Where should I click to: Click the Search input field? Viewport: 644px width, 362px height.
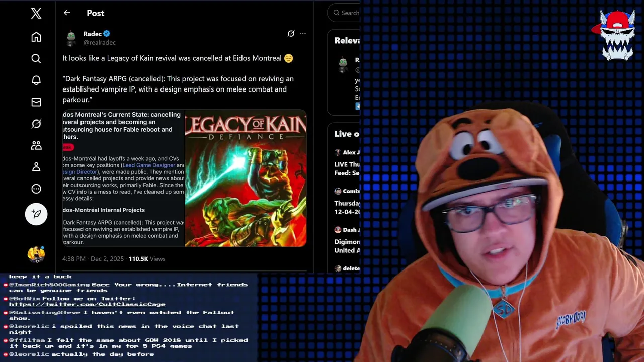click(344, 13)
